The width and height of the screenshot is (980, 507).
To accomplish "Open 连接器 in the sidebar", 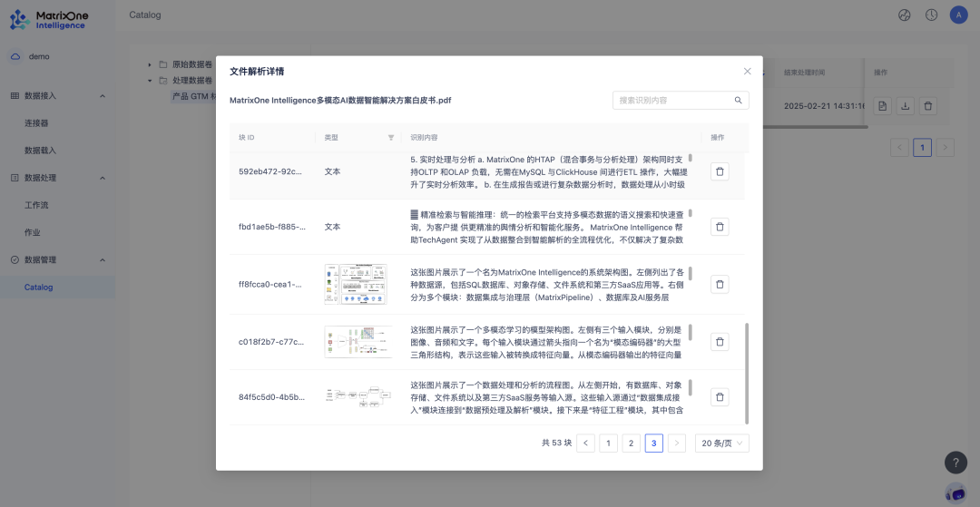I will [x=36, y=123].
